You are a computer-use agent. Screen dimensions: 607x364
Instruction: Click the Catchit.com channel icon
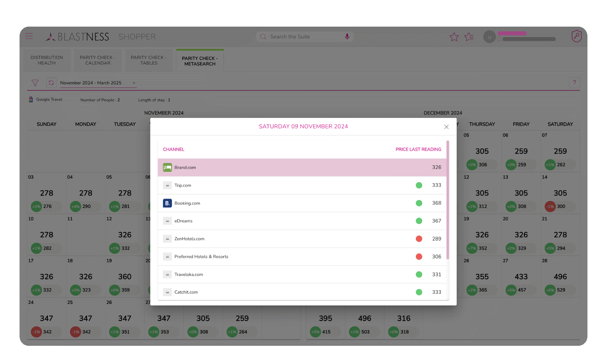pyautogui.click(x=167, y=292)
